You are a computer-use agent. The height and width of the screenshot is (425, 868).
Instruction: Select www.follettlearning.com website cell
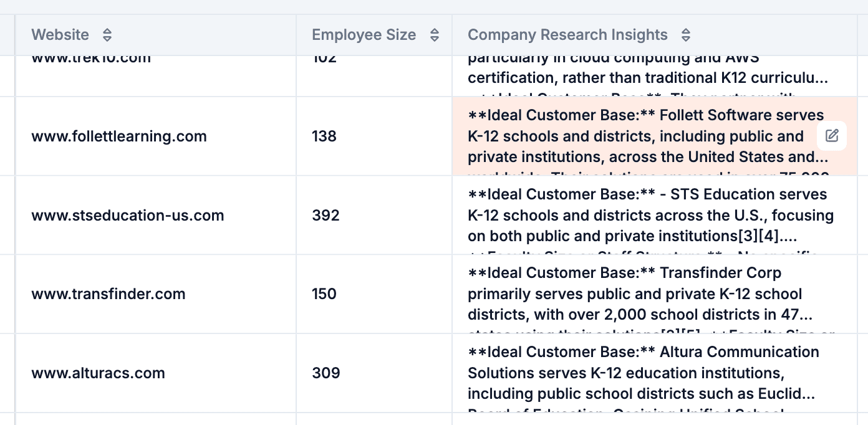click(156, 136)
